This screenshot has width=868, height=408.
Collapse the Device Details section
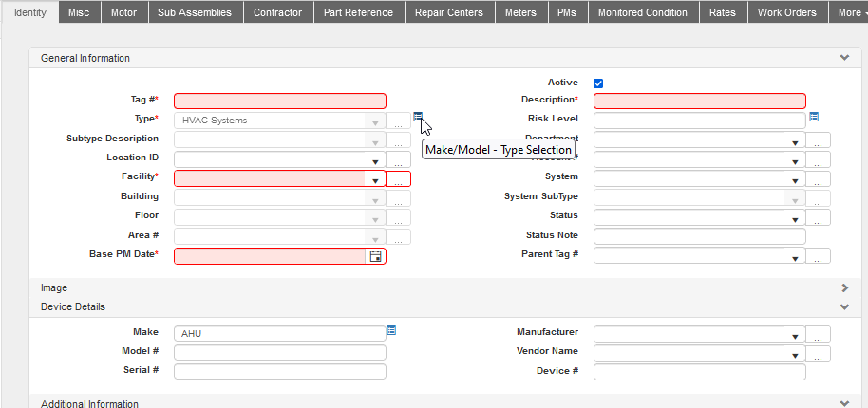tap(844, 306)
